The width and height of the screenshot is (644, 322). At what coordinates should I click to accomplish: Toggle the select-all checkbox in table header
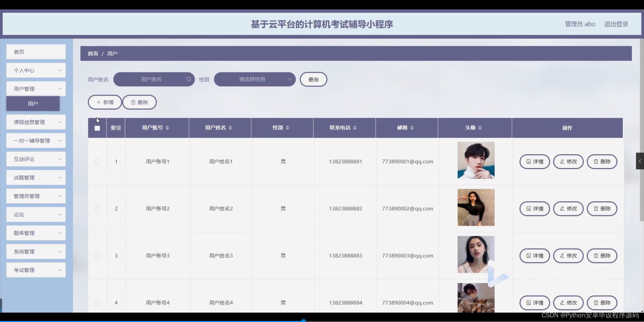pos(97,128)
